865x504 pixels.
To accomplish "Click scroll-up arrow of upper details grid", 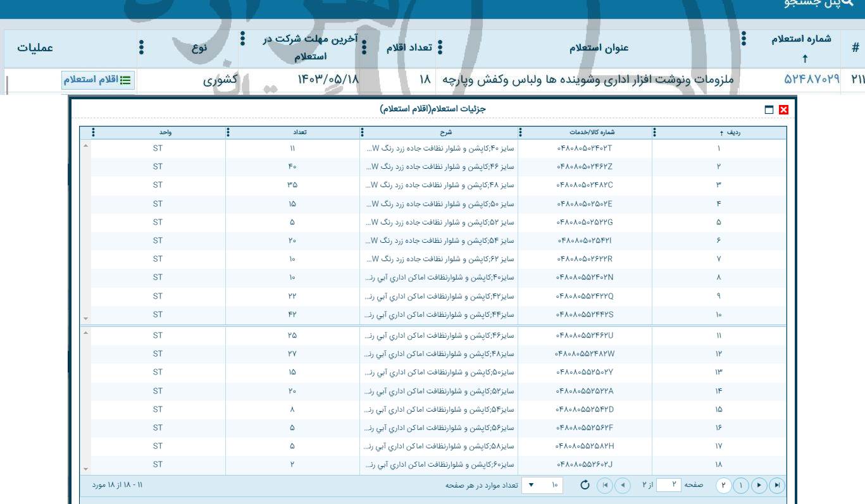I will pos(86,146).
